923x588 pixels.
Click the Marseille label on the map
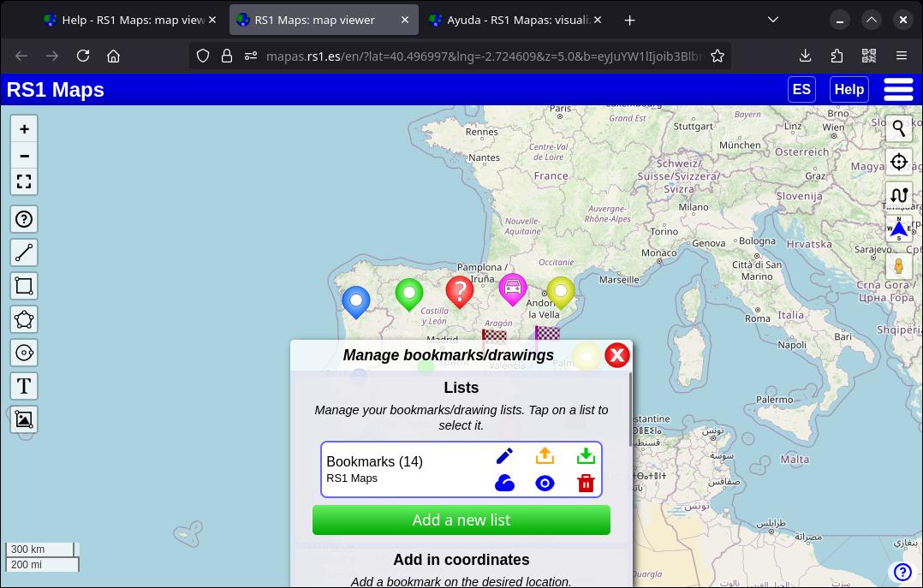[619, 280]
